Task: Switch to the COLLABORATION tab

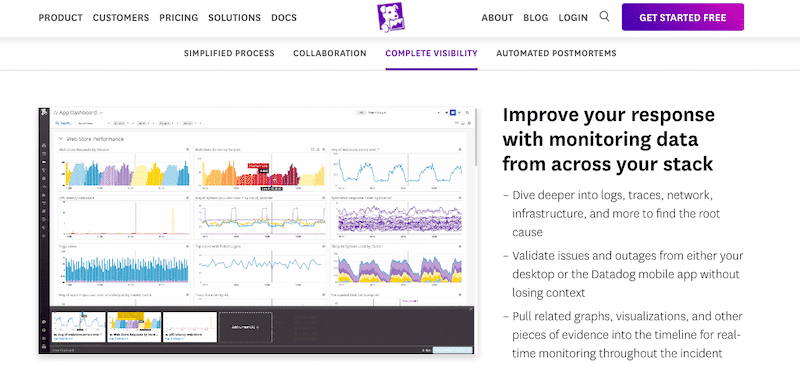Action: (330, 53)
